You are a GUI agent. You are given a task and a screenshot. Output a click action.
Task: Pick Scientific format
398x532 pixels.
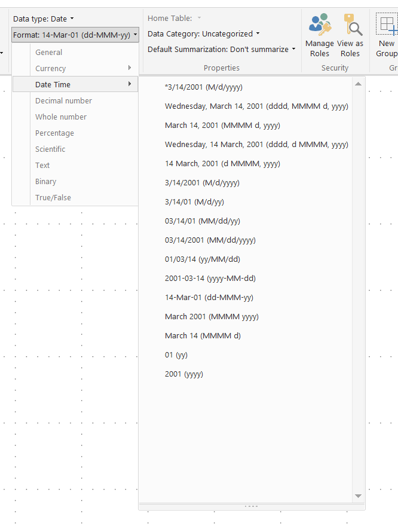click(75, 149)
